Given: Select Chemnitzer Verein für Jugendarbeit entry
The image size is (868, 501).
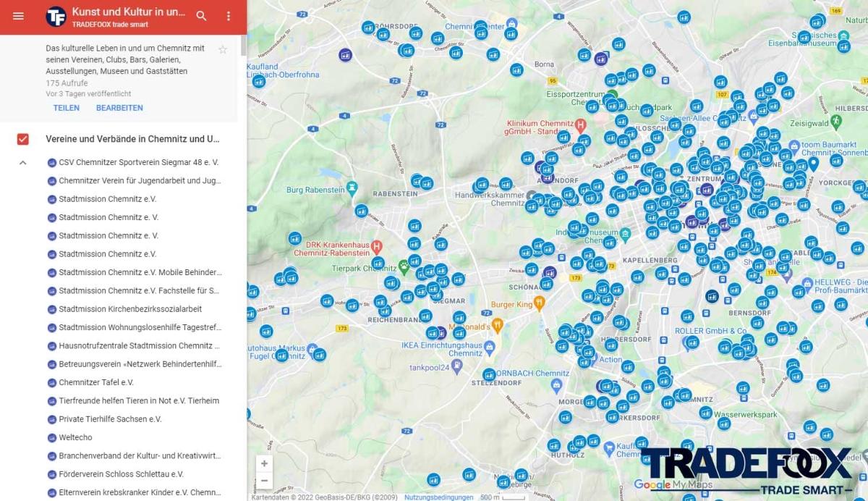Looking at the screenshot, I should click(140, 180).
